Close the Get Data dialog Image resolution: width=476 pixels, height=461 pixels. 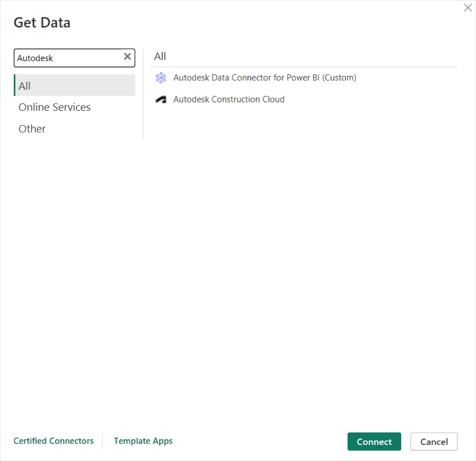[x=468, y=8]
